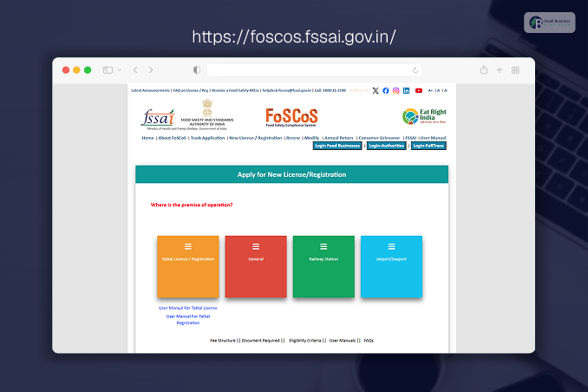Click Login-Authorities button
Screen dimensions: 588x392
pos(386,146)
